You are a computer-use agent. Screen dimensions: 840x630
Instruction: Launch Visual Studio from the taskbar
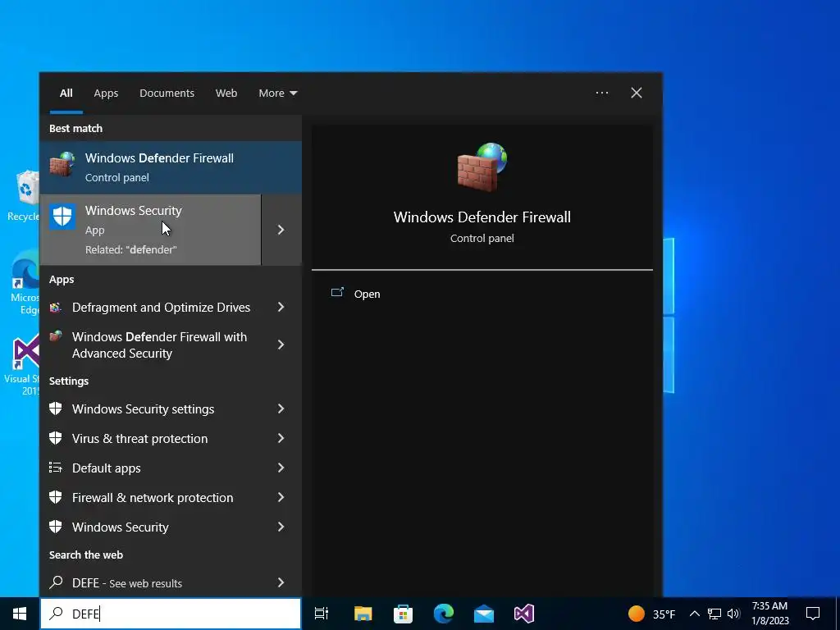pyautogui.click(x=524, y=614)
